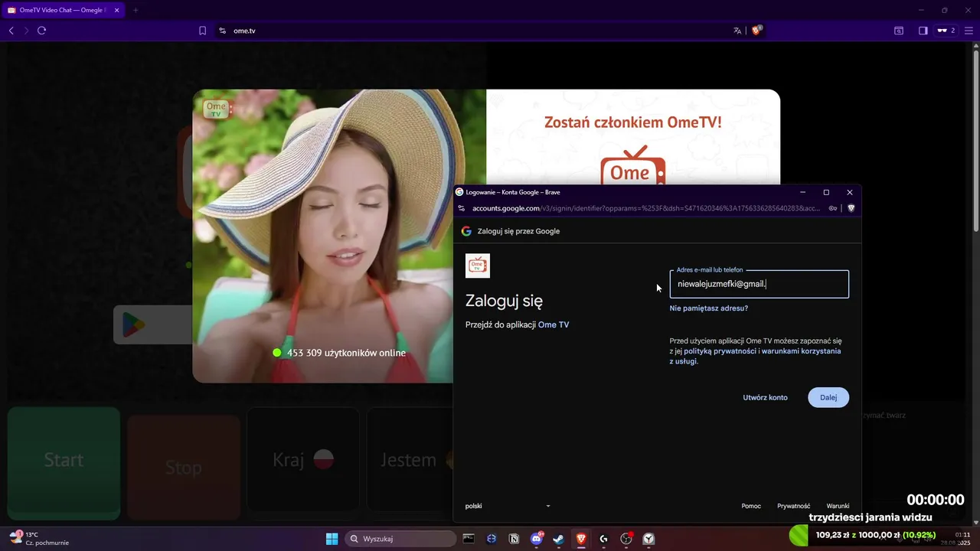Open the blue circular app icon next to terminal
This screenshot has height=551, width=980.
(x=492, y=539)
